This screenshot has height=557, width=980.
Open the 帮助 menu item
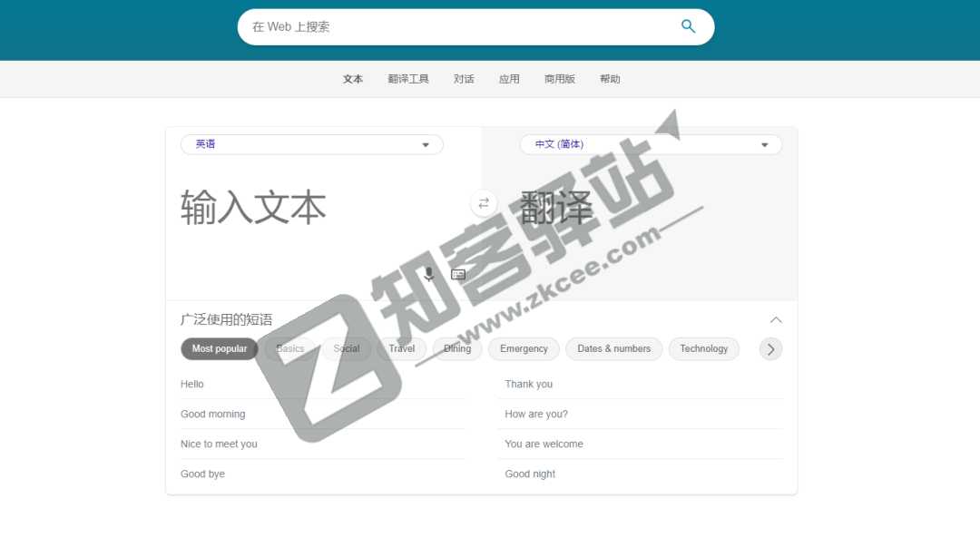[610, 79]
